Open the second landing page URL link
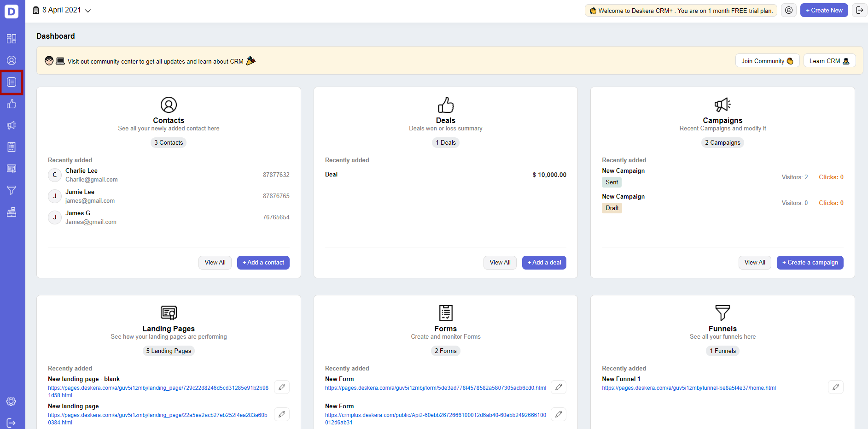This screenshot has height=429, width=868. (x=157, y=419)
